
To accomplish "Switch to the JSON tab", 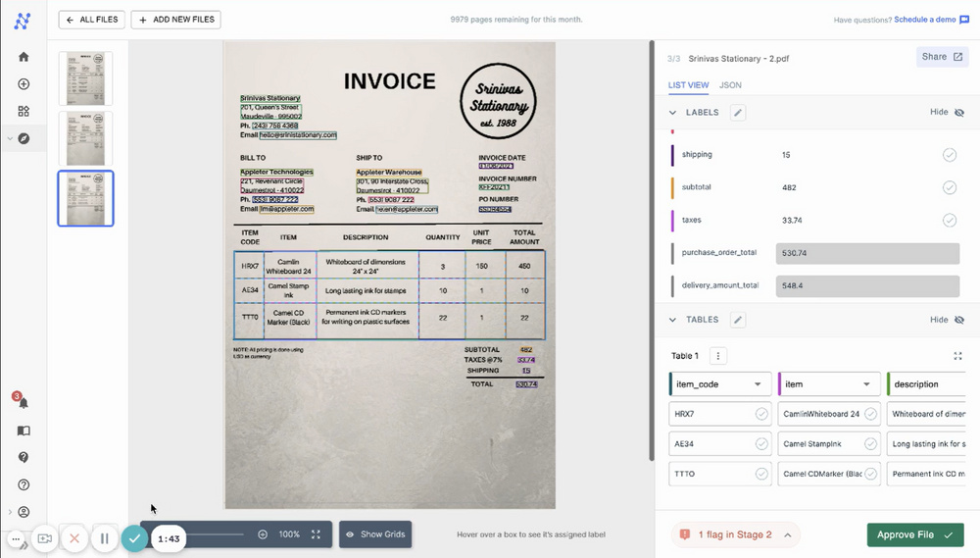I will pos(730,85).
